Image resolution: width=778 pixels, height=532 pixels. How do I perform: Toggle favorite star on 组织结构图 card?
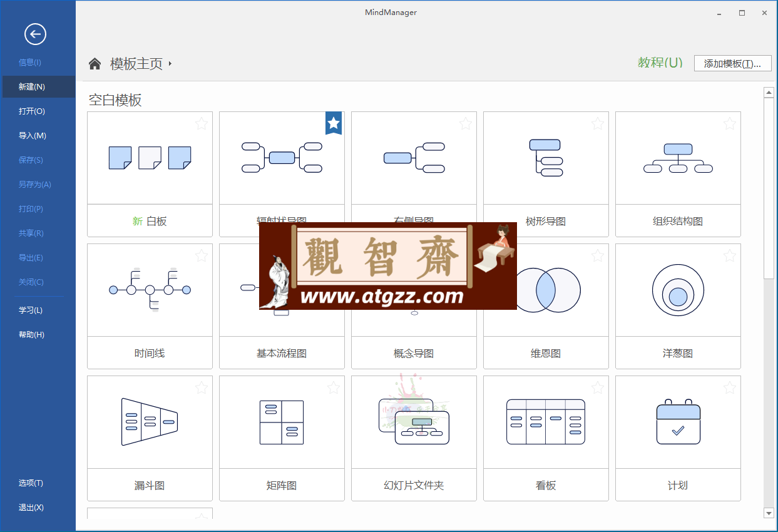729,123
